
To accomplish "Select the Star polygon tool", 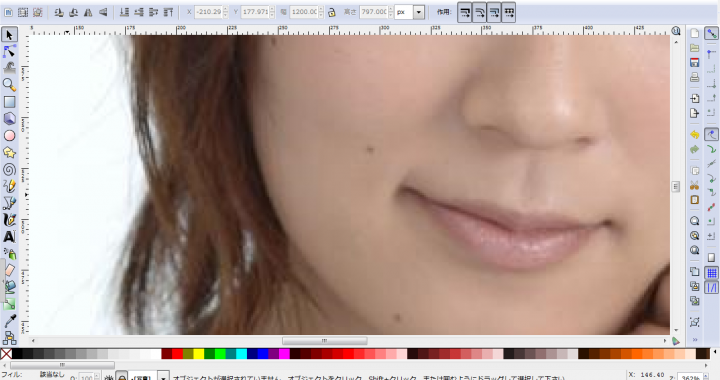I will point(9,152).
